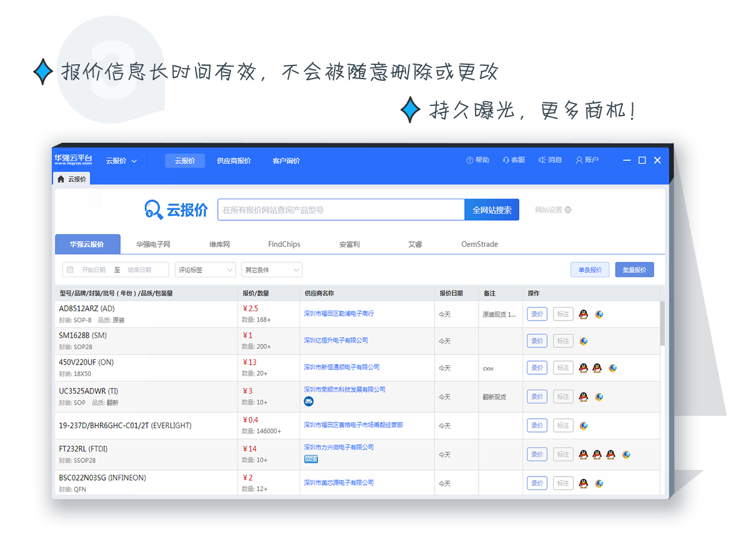This screenshot has width=756, height=533.
Task: Click the 华强云平台 logo
Action: (x=74, y=159)
